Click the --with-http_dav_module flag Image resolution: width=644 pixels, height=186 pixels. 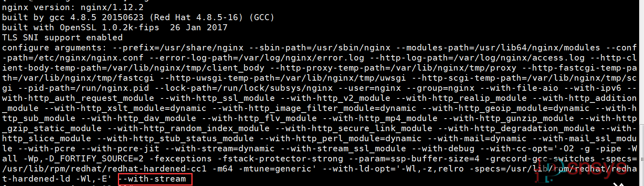[x=138, y=118]
